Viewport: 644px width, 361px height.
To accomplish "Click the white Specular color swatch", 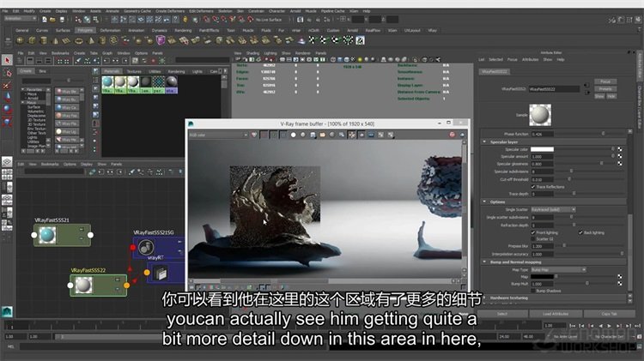I will (x=542, y=149).
